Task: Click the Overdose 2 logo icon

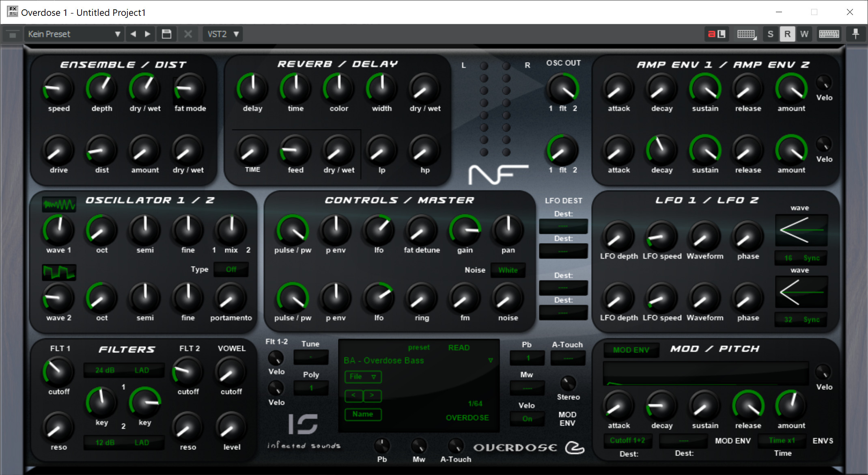Action: coord(575,447)
